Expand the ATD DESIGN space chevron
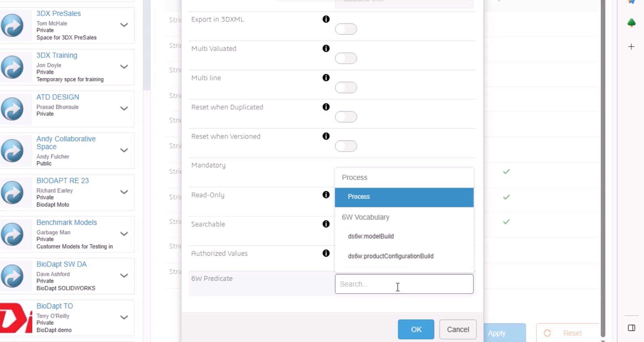 tap(124, 108)
